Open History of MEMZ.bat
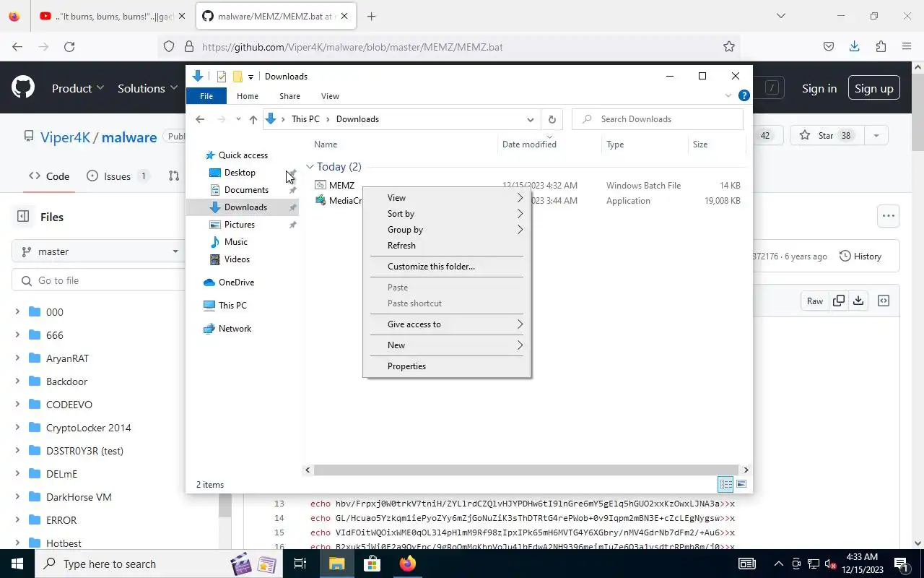 [860, 256]
